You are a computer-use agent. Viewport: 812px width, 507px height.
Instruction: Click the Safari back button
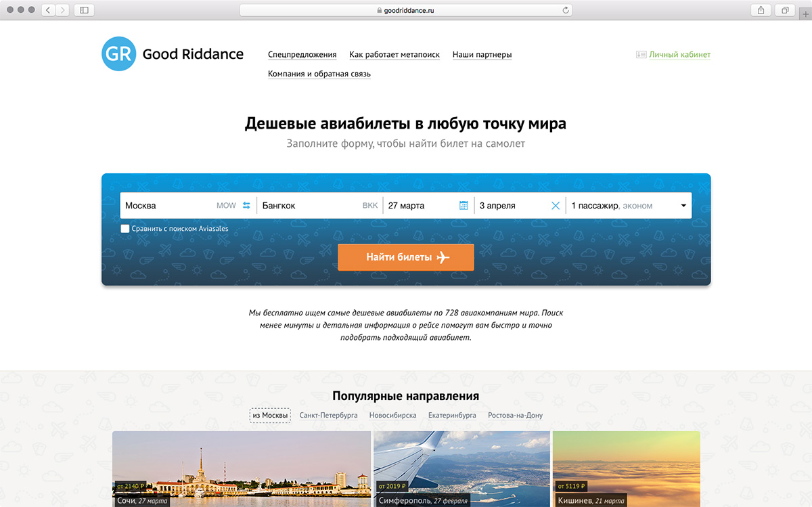tap(49, 10)
